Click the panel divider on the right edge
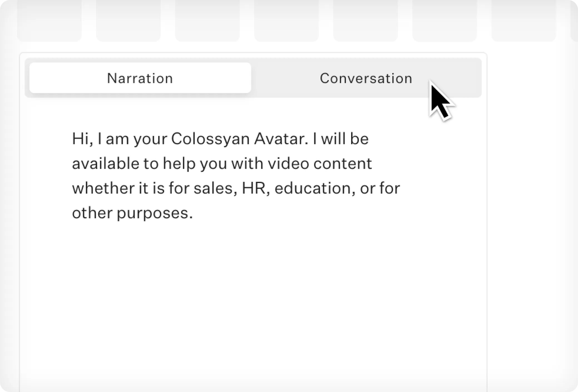This screenshot has width=578, height=392. [x=487, y=222]
